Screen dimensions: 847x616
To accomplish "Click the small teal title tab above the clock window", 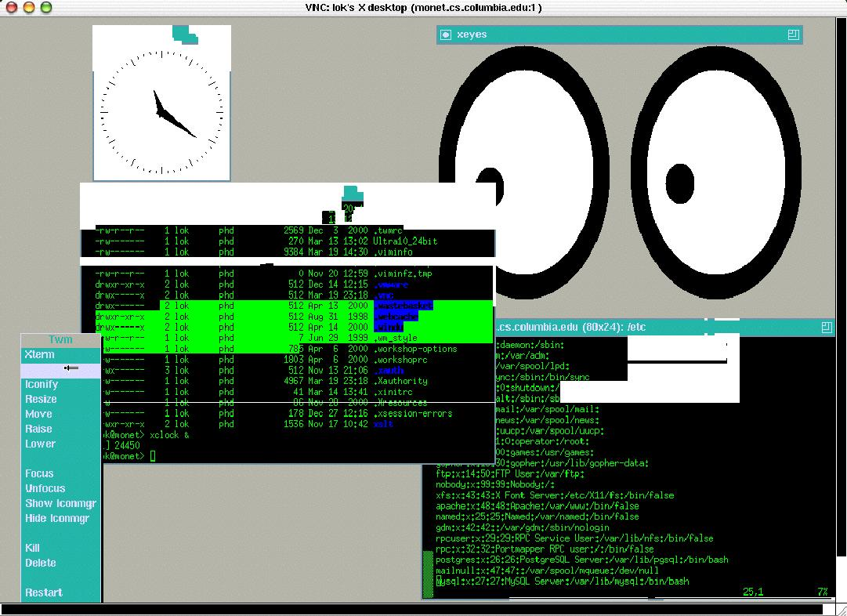I will pos(186,34).
